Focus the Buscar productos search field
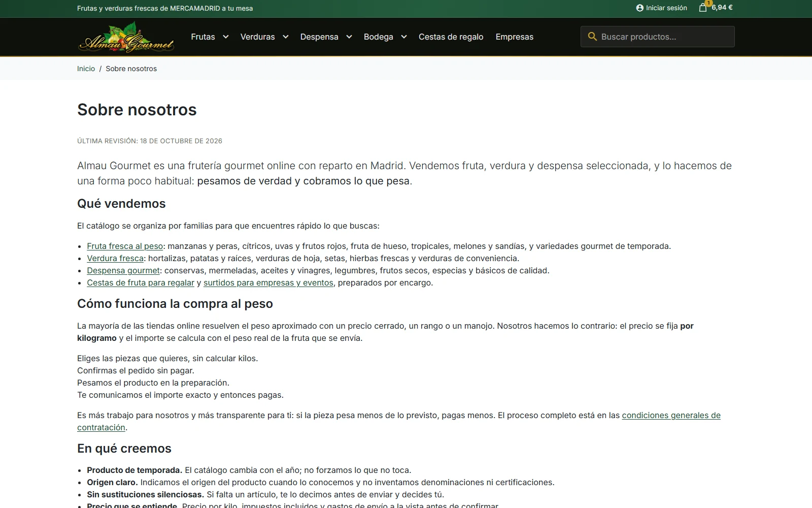Screen dimensions: 812x508 pos(658,37)
